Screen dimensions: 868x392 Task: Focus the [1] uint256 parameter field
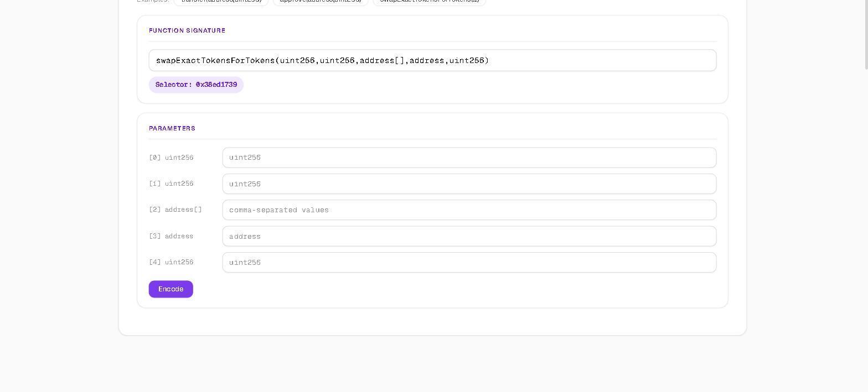[x=469, y=184]
